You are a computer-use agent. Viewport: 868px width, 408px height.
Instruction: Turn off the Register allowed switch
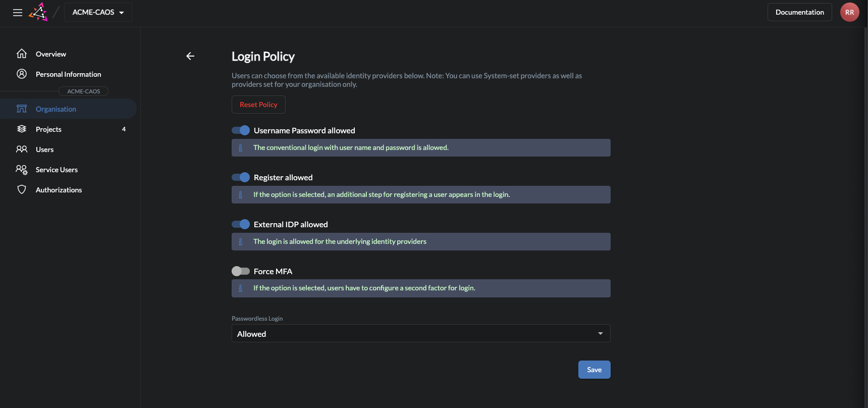coord(241,177)
